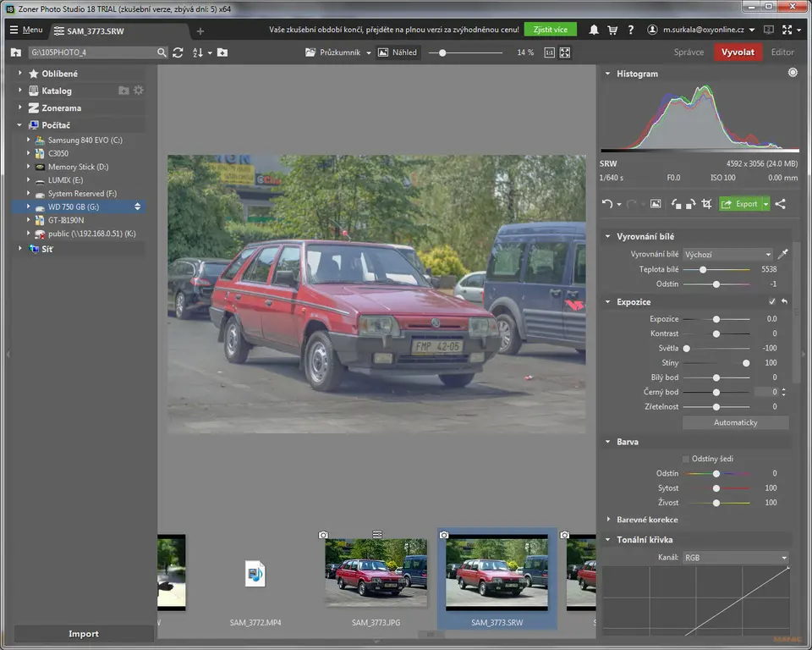
Task: Click the notifications bell icon
Action: 594,30
